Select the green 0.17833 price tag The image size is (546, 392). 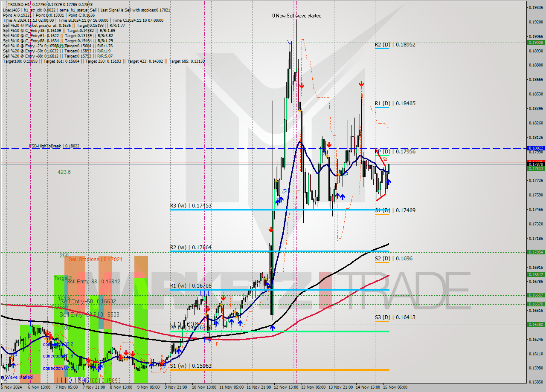point(536,169)
